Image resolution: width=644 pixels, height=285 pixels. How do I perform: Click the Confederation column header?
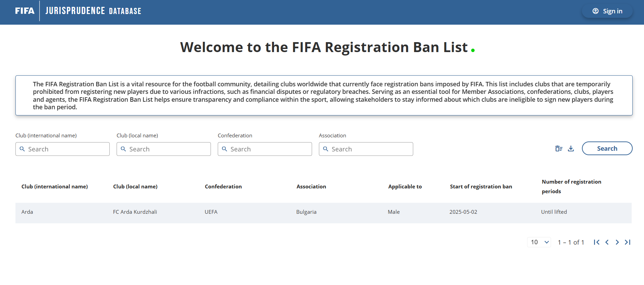pos(223,187)
